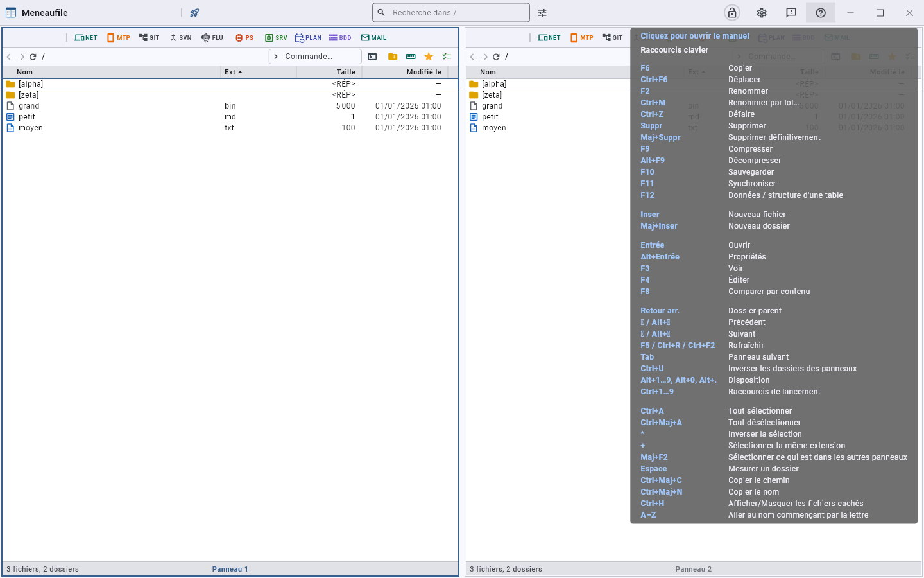The height and width of the screenshot is (578, 924).
Task: Click the Recherche dans / search field
Action: [x=451, y=13]
